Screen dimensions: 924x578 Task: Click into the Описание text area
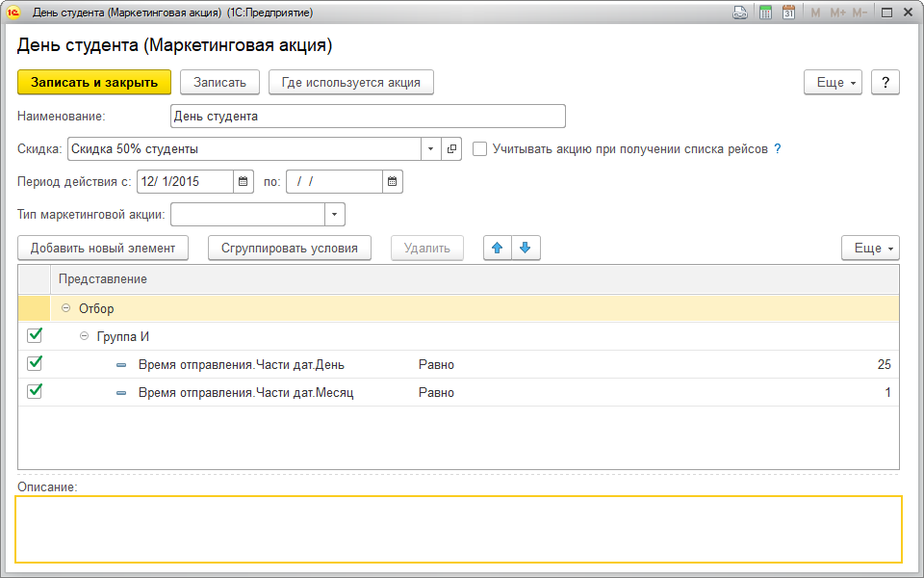pos(458,529)
